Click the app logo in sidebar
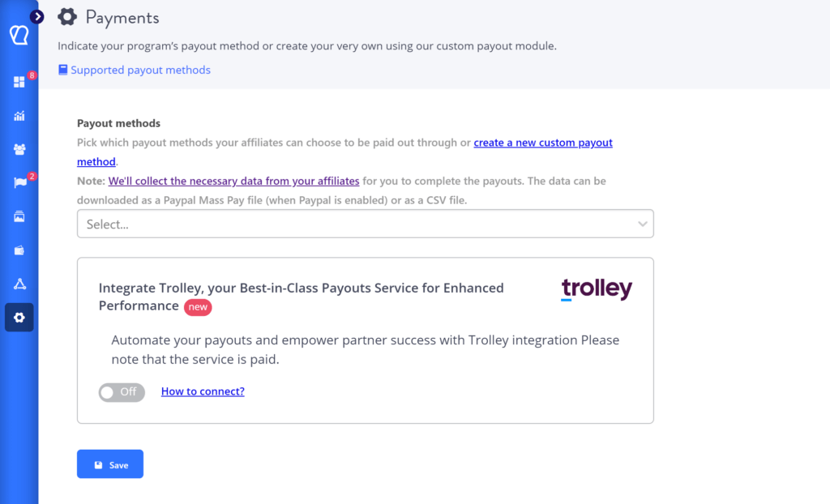This screenshot has width=830, height=504. [x=19, y=36]
